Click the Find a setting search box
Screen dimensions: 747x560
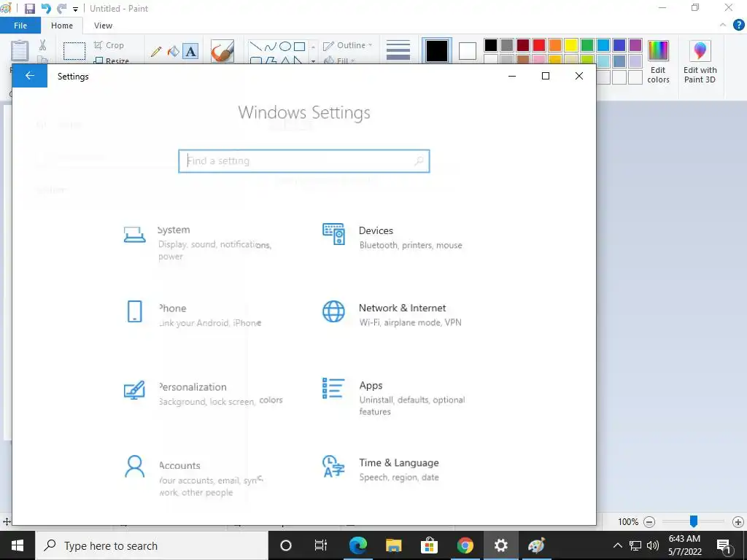click(x=304, y=161)
